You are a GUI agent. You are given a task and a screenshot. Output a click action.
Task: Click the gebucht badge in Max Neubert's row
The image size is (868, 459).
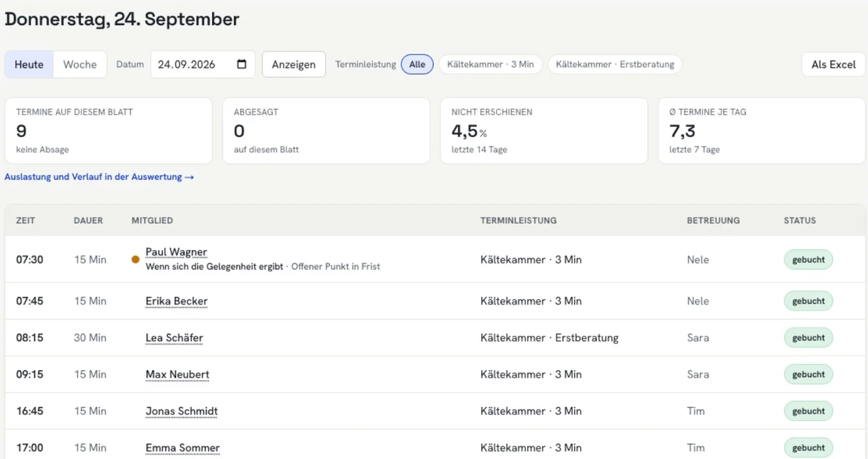(x=808, y=374)
